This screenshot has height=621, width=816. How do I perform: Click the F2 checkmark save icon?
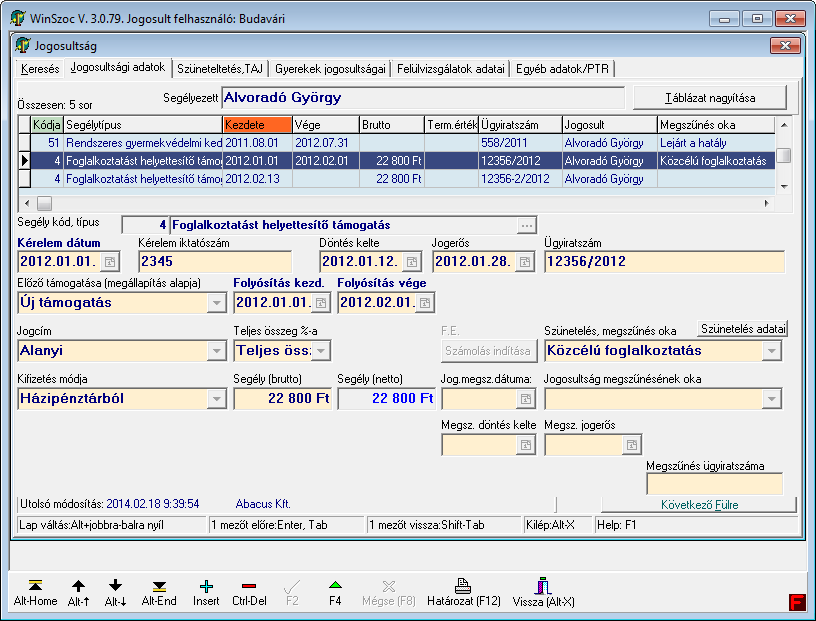(x=292, y=586)
